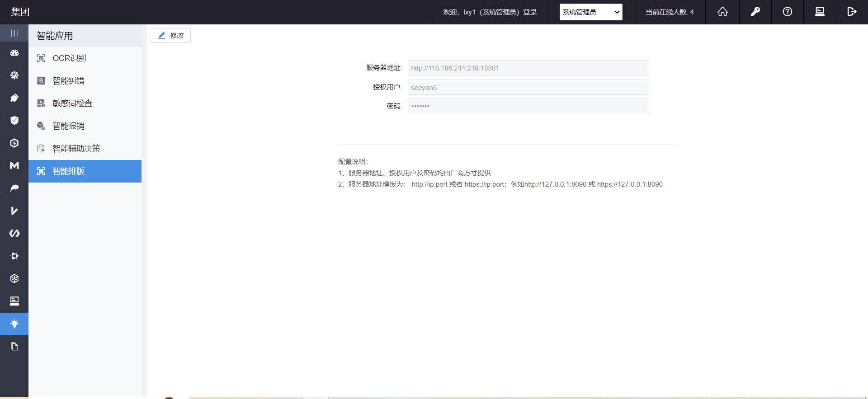
Task: Open the 系统管理员 role dropdown
Action: tap(591, 12)
